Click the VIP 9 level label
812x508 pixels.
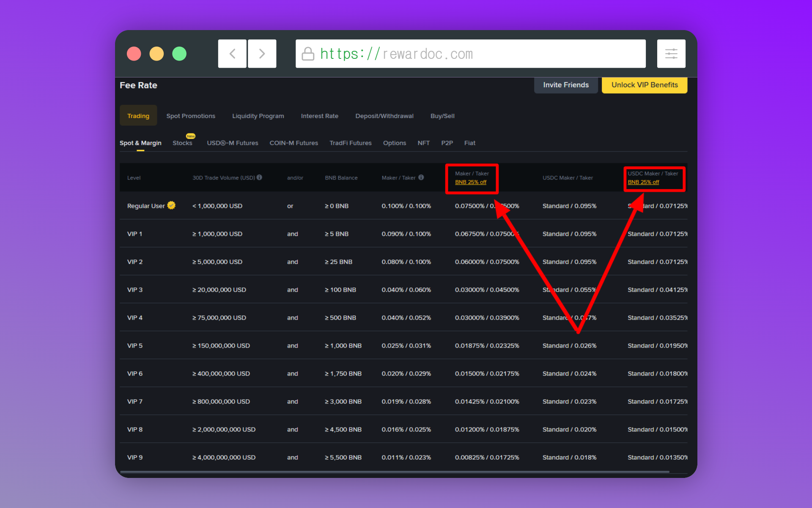pyautogui.click(x=135, y=457)
